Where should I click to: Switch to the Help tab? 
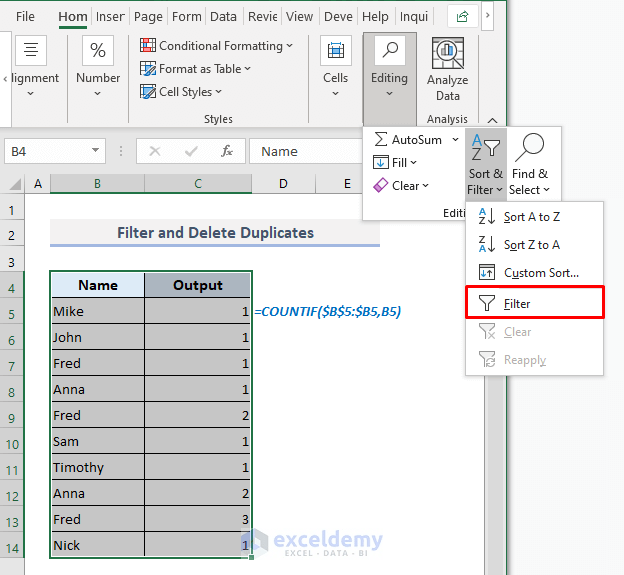(375, 17)
